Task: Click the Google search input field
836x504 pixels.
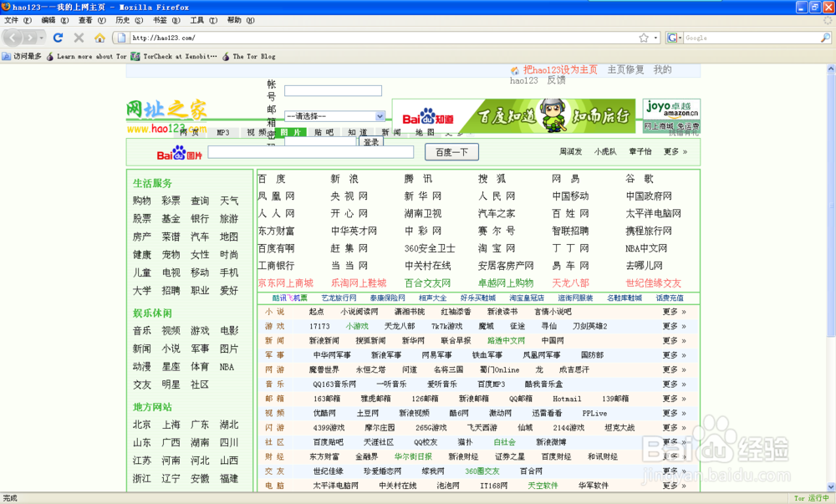Action: coord(752,38)
